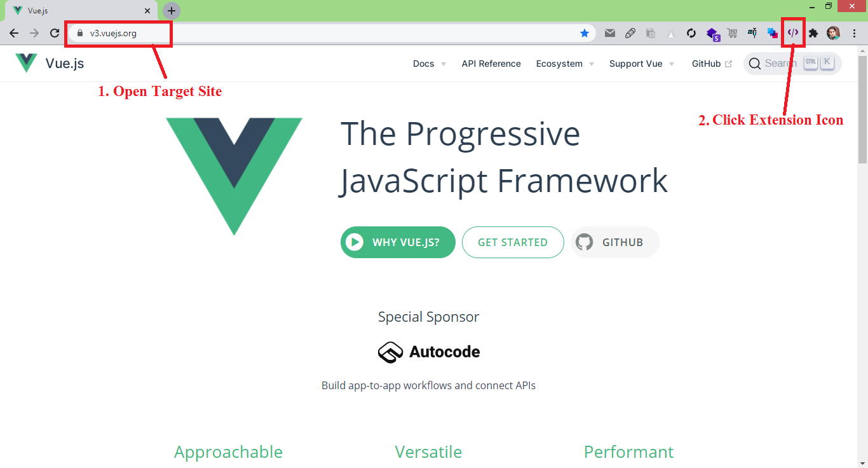Click the Vue logo in site header
The image size is (868, 468).
(26, 63)
